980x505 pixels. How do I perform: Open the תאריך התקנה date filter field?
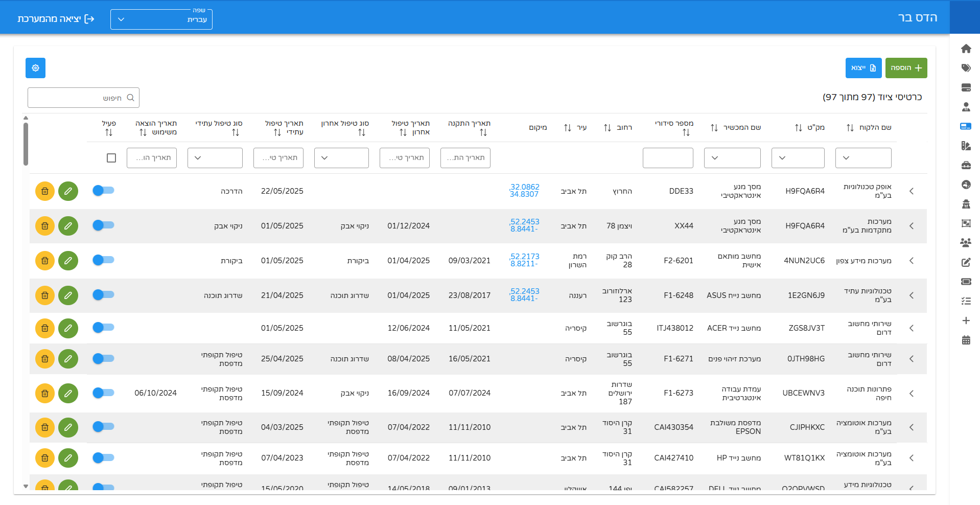coord(465,158)
